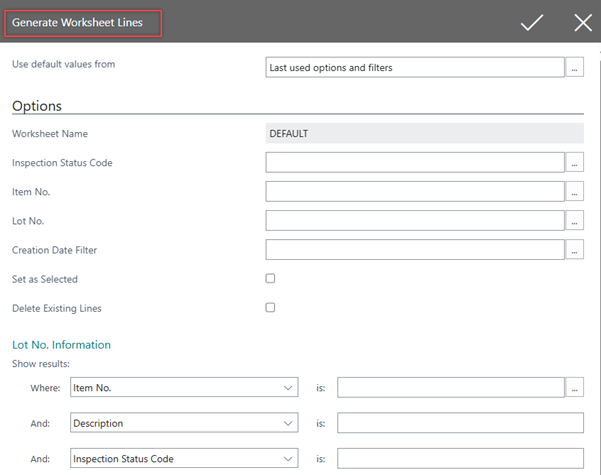601x475 pixels.
Task: Click the filter value box for Description
Action: pyautogui.click(x=460, y=423)
